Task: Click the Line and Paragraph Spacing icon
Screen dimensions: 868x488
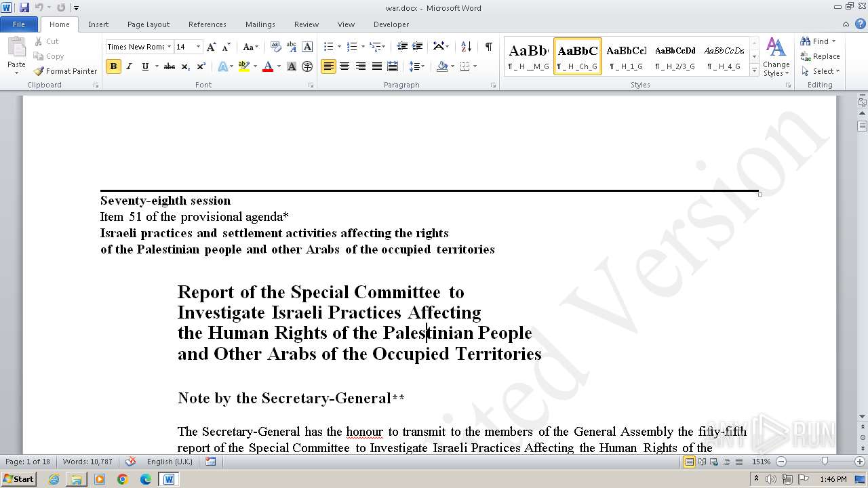Action: [x=414, y=66]
